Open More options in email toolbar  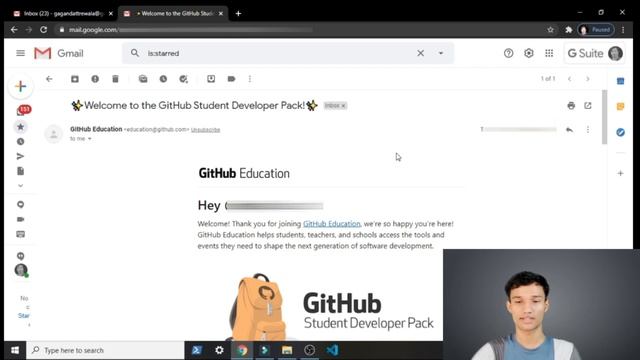click(250, 79)
